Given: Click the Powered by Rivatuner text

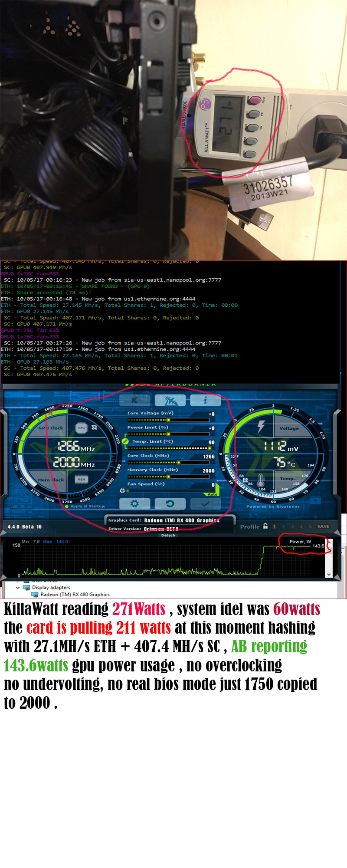Looking at the screenshot, I should pos(273,506).
